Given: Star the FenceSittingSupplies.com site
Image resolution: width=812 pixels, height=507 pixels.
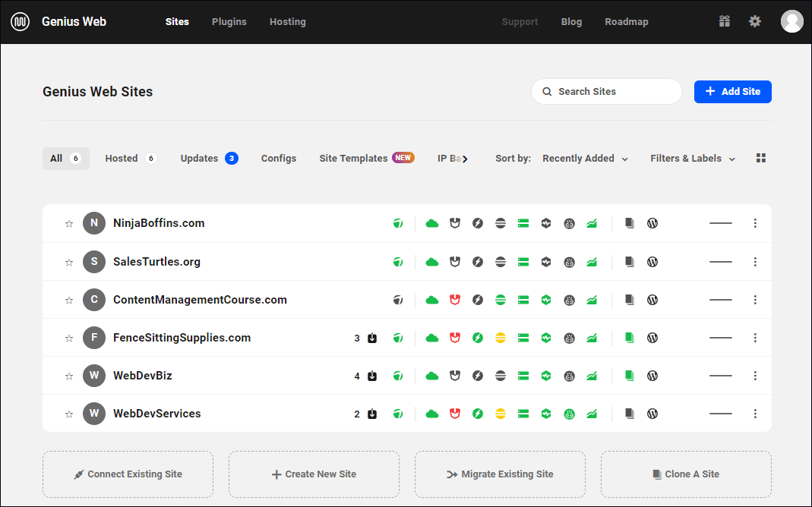Looking at the screenshot, I should pyautogui.click(x=69, y=339).
